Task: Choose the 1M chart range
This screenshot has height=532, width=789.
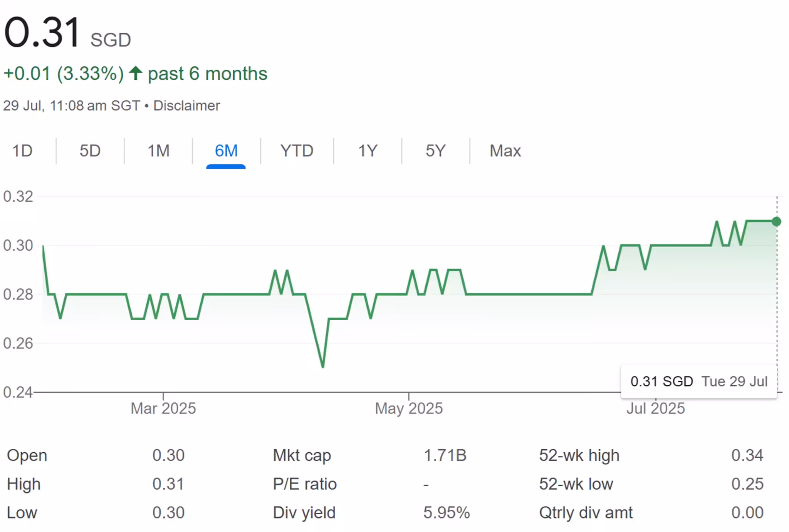Action: point(158,151)
